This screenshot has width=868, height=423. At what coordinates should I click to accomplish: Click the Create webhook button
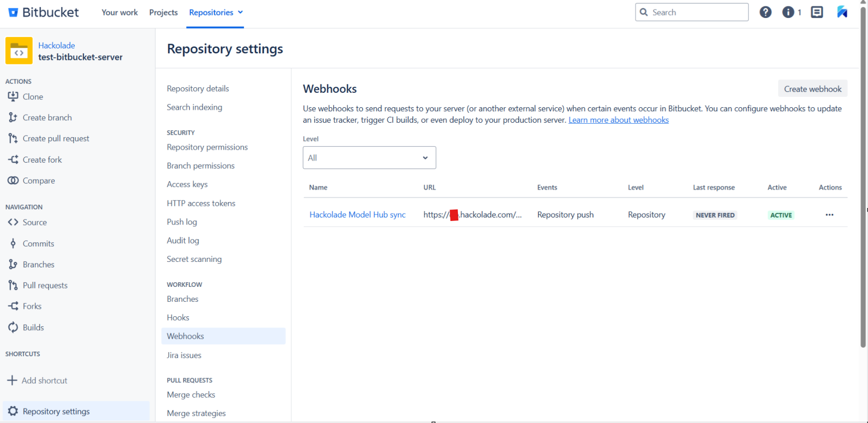813,89
